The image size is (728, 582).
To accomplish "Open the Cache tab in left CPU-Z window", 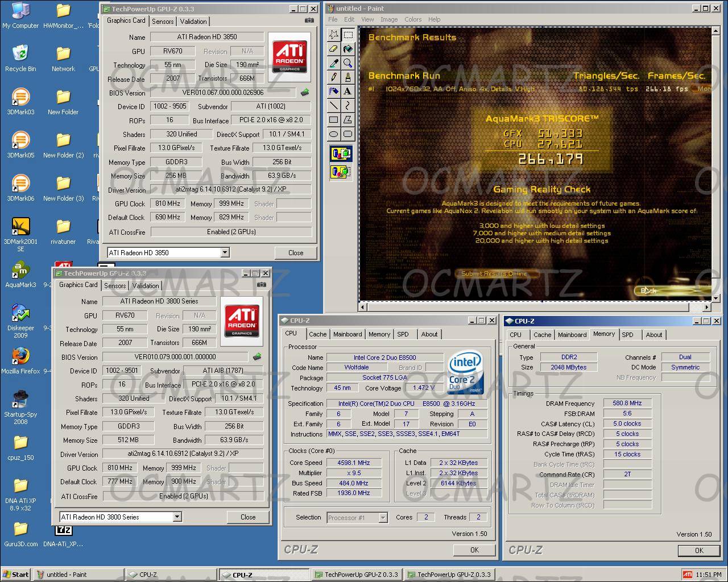I will point(317,335).
